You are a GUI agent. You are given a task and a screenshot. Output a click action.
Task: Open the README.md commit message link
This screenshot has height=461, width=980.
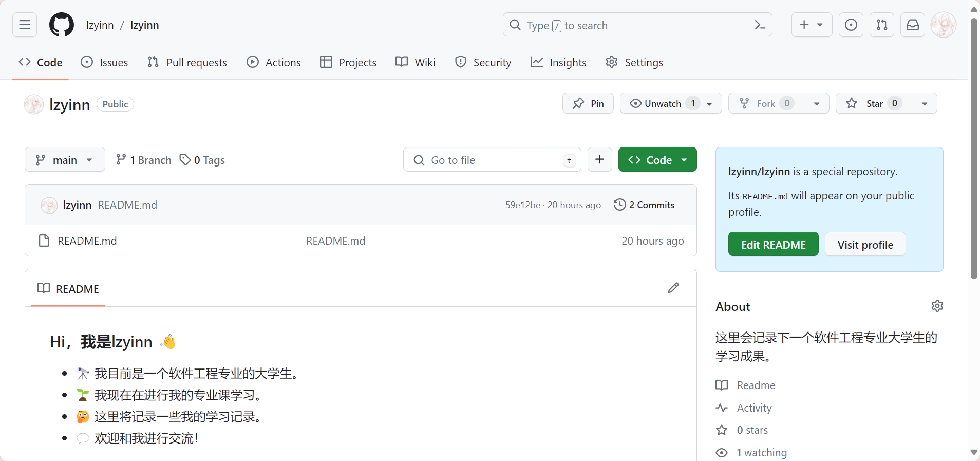pos(127,205)
